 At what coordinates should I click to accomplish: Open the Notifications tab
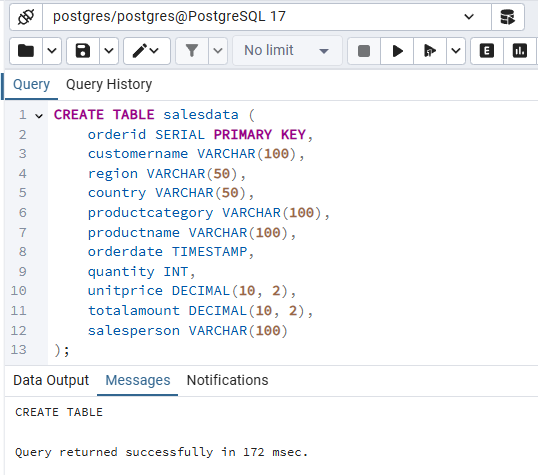coord(227,380)
